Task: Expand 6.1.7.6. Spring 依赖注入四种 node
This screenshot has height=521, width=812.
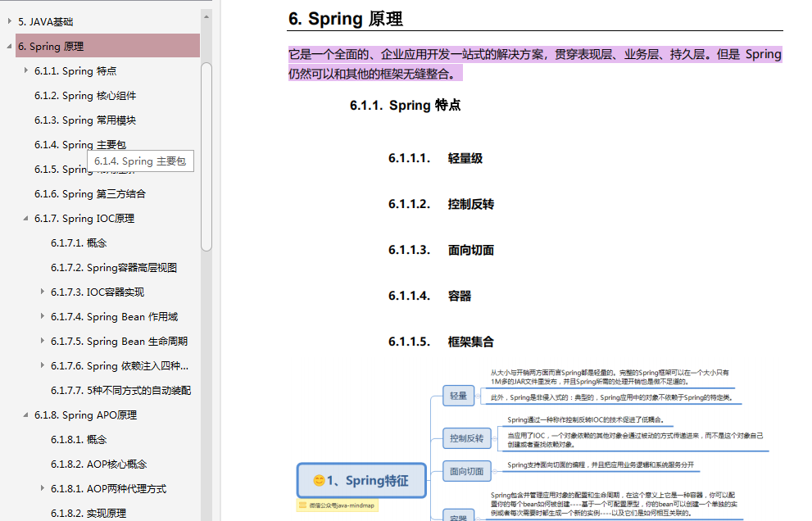Action: [x=43, y=365]
